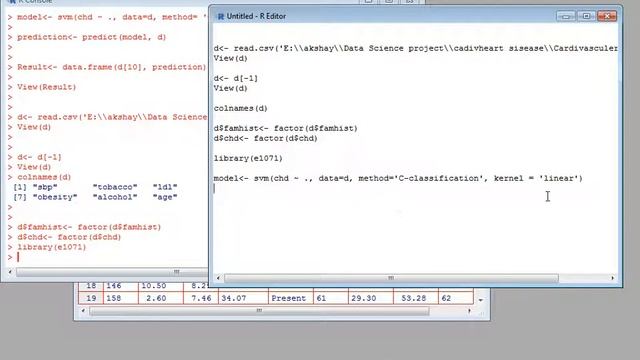The height and width of the screenshot is (360, 640).
Task: Click "tobacco" column name in R Console output
Action: 115,187
